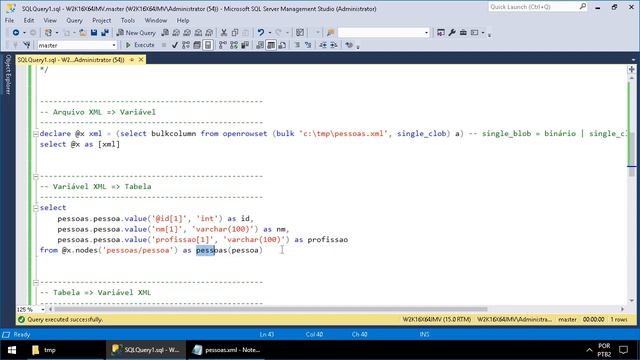Click Specify Values for Template Parameters icon
The width and height of the screenshot is (640, 360).
click(349, 45)
